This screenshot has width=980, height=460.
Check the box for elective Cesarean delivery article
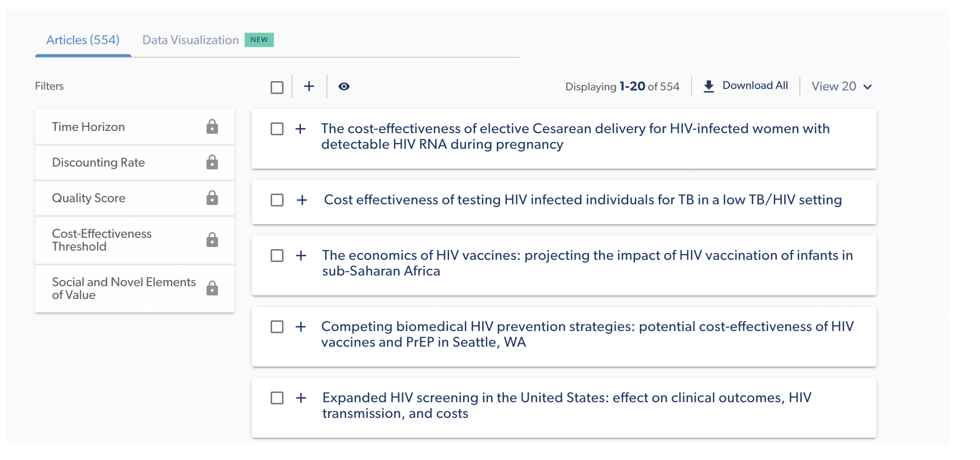click(x=277, y=129)
